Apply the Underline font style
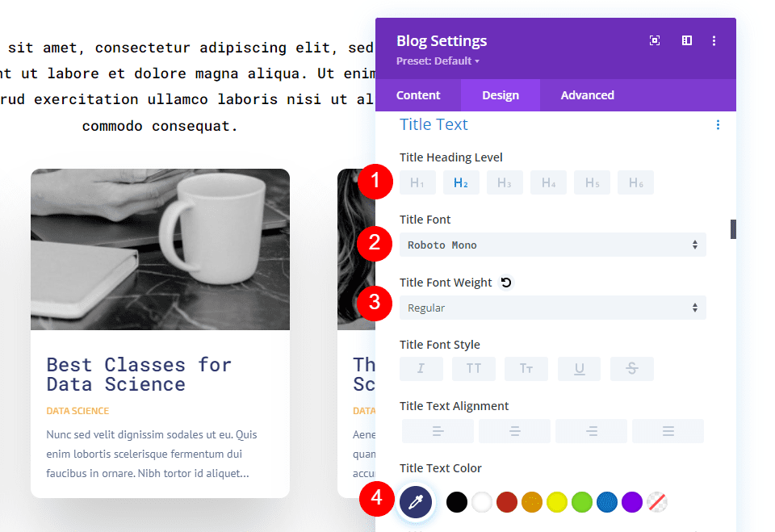Viewport: 775px width, 532px height. pyautogui.click(x=579, y=368)
